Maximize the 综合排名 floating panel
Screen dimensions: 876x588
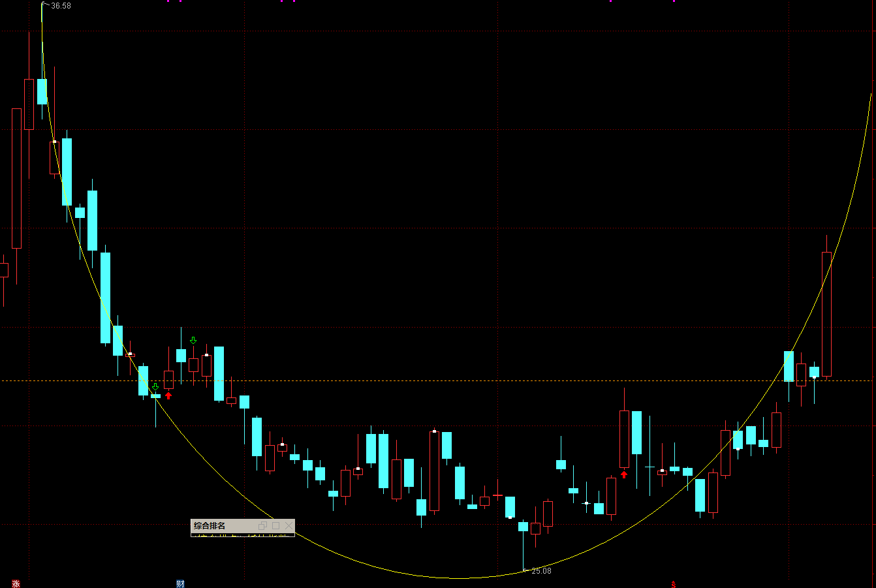click(x=275, y=525)
